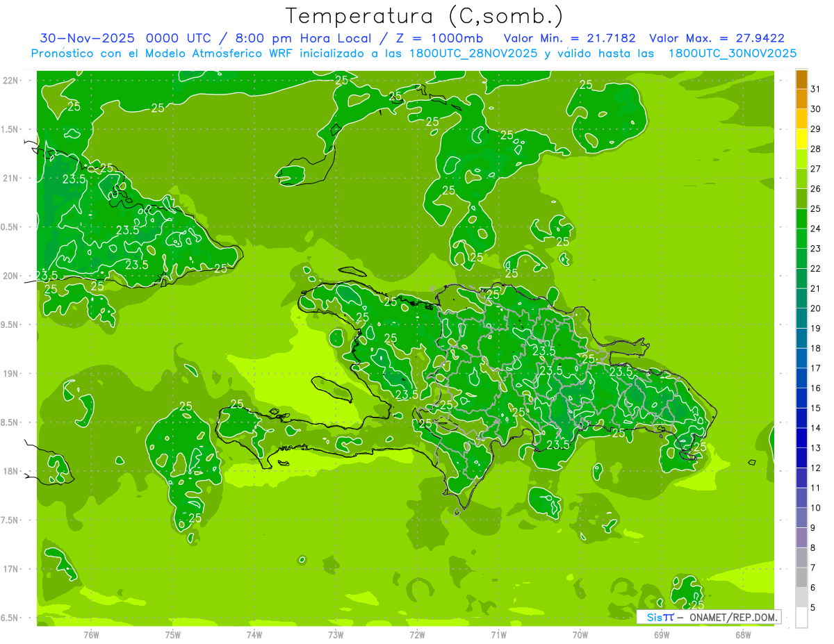The width and height of the screenshot is (834, 644).
Task: Click the '20N' latitude axis label
Action: pos(10,276)
